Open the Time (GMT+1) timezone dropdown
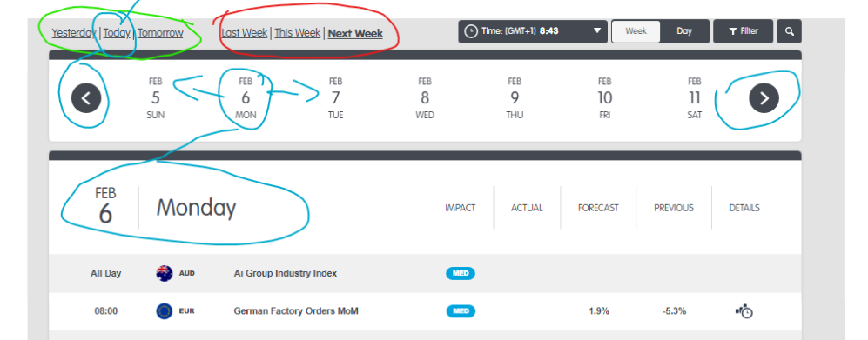The image size is (868, 340). click(x=533, y=31)
